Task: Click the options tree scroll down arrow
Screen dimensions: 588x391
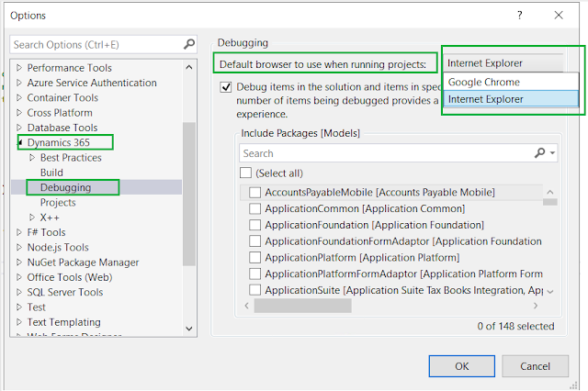Action: (x=189, y=329)
